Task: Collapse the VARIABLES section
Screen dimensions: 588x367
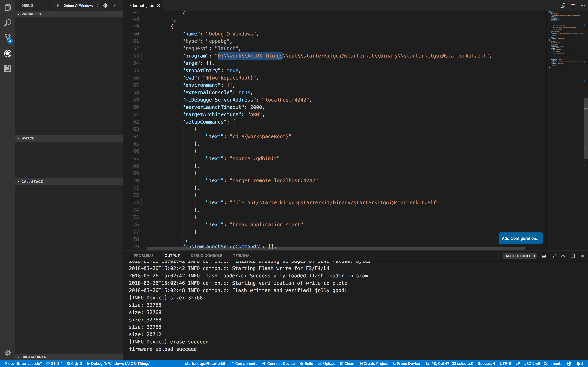Action: point(19,14)
